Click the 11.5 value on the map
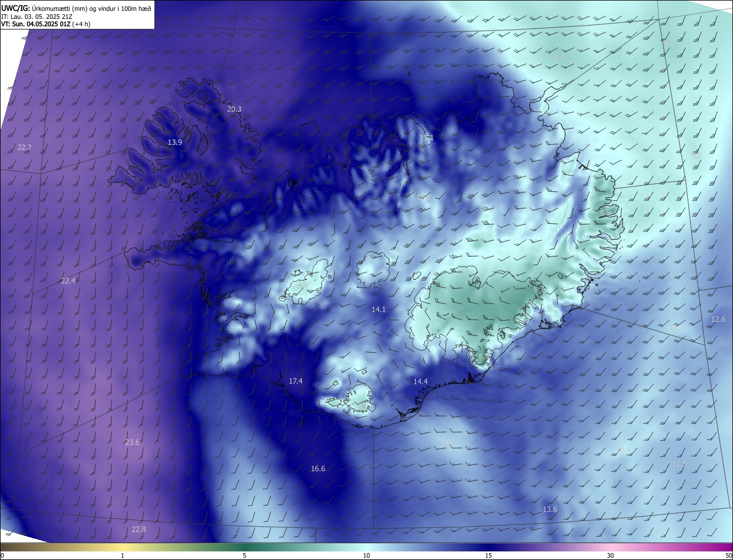 pyautogui.click(x=679, y=464)
